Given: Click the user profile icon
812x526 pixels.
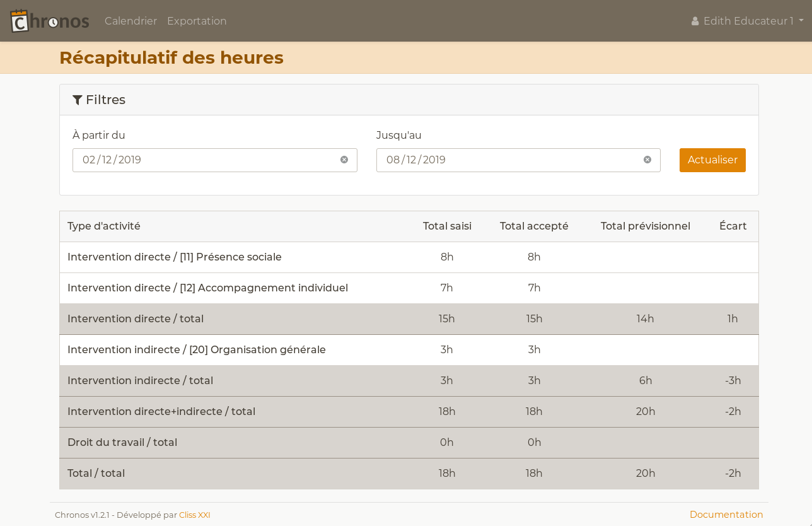Looking at the screenshot, I should click(695, 21).
